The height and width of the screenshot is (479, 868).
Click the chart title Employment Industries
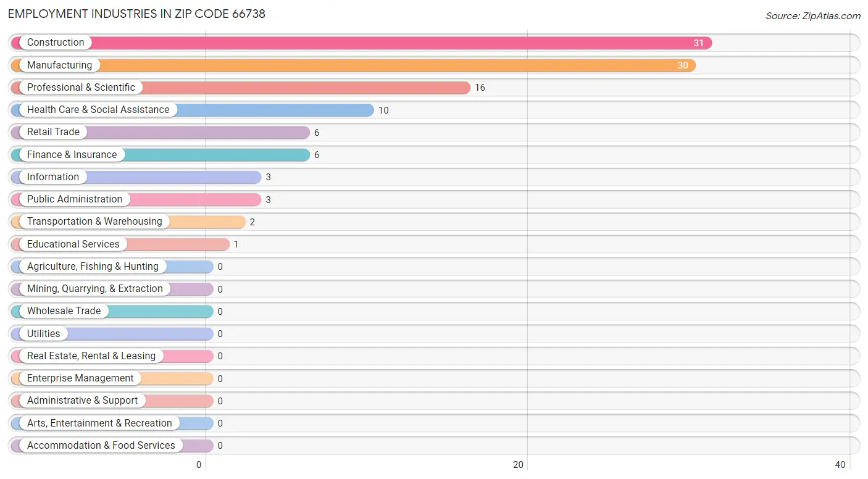[137, 14]
